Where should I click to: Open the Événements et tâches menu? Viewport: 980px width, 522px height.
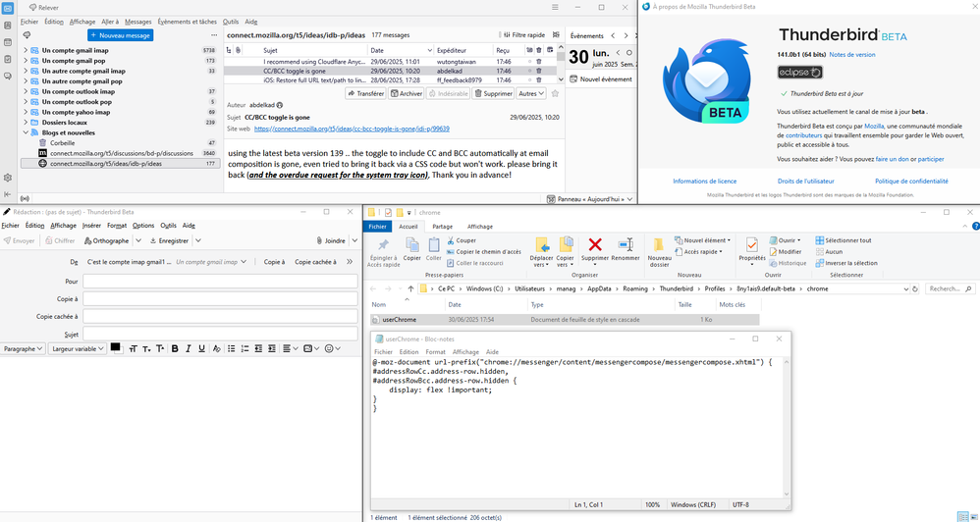tap(187, 21)
